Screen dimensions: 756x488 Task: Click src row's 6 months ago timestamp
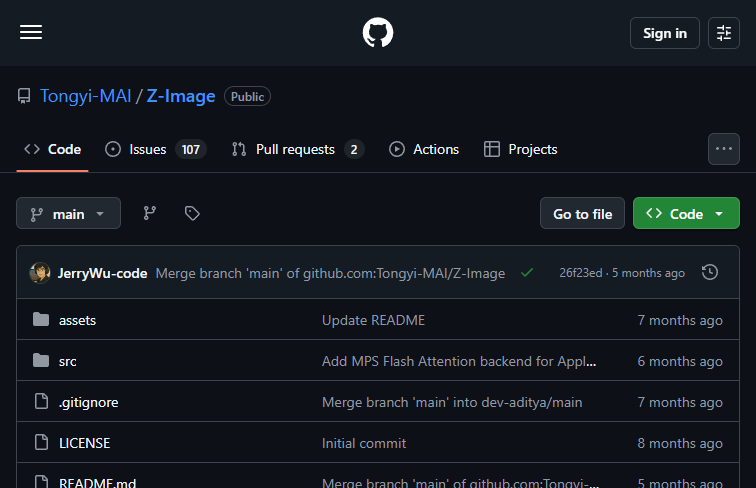click(x=680, y=361)
